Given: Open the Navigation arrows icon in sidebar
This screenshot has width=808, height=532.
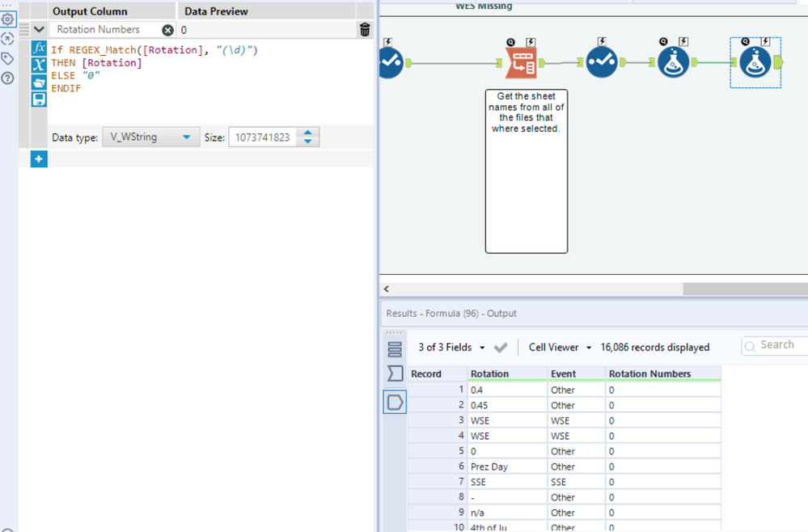Looking at the screenshot, I should coord(8,39).
